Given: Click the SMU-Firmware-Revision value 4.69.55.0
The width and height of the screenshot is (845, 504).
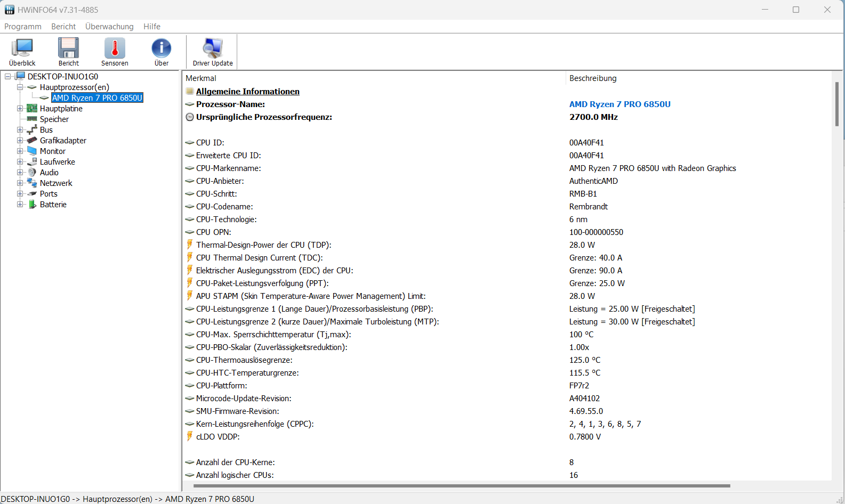Looking at the screenshot, I should point(586,411).
